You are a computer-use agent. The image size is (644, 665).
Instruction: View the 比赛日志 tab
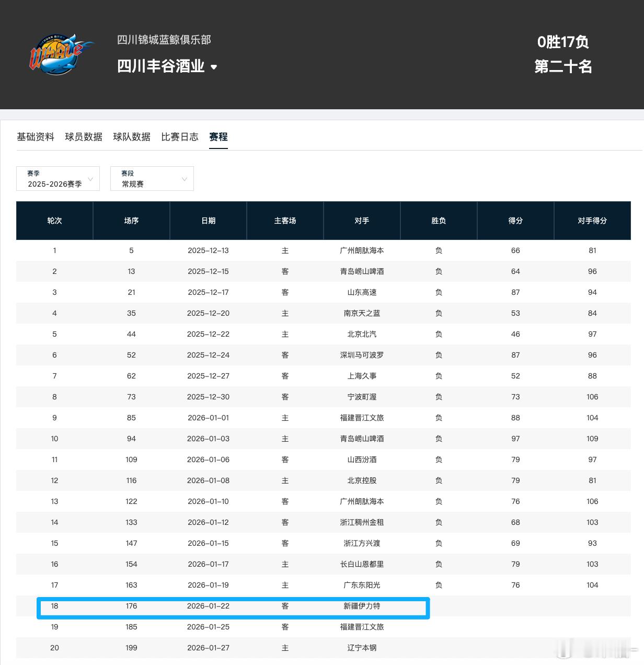coord(179,137)
